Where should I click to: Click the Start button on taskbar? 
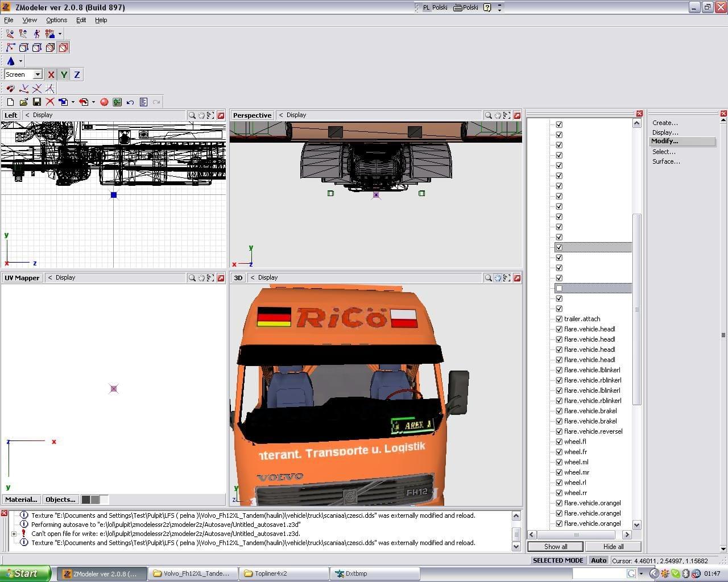(26, 573)
